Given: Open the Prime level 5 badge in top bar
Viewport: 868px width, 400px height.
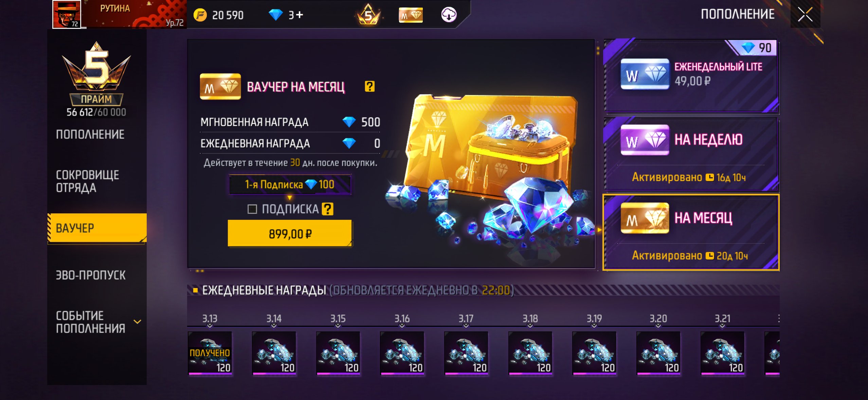Looking at the screenshot, I should [x=368, y=15].
